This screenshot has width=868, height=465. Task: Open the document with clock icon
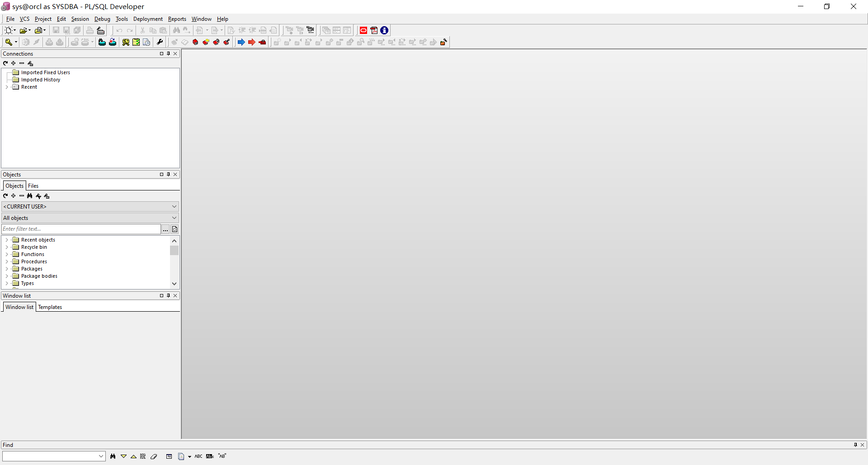click(x=146, y=42)
